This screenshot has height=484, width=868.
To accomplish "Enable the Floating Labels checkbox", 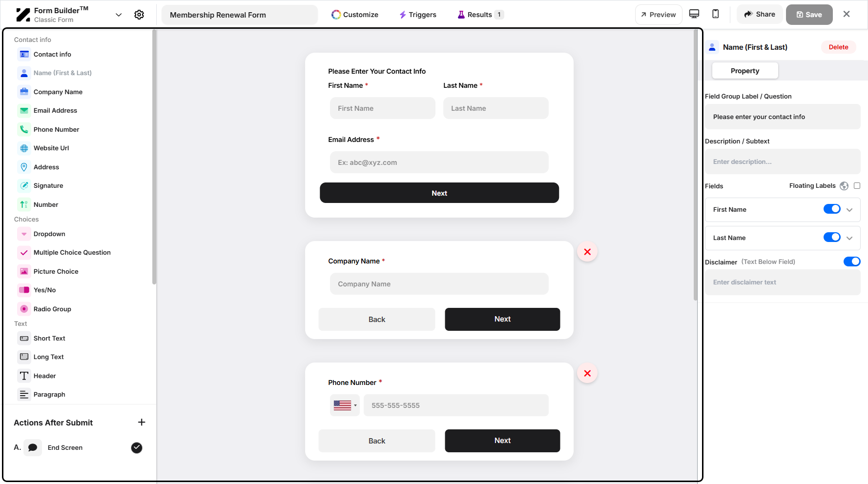I will [x=857, y=186].
